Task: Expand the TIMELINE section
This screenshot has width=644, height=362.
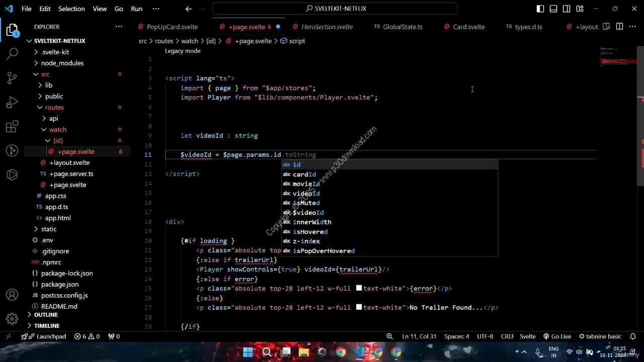Action: coord(47,326)
